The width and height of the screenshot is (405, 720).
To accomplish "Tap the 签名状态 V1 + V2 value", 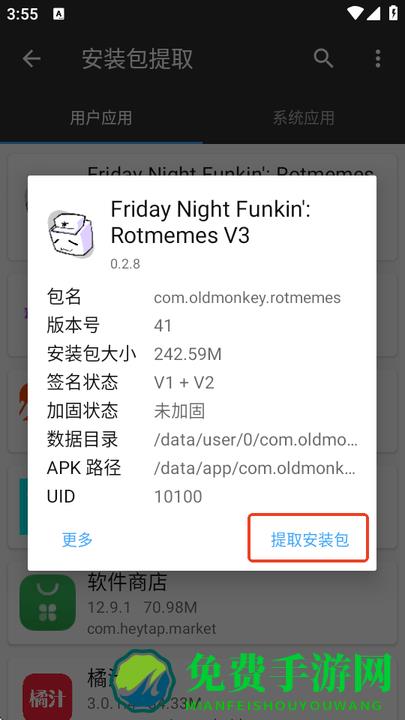I will pyautogui.click(x=184, y=382).
